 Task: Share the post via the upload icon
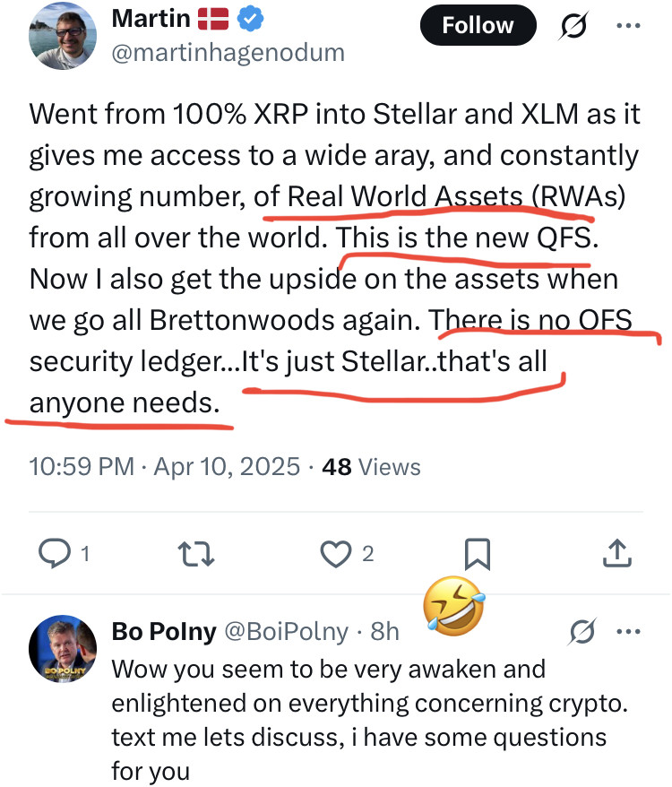click(616, 555)
